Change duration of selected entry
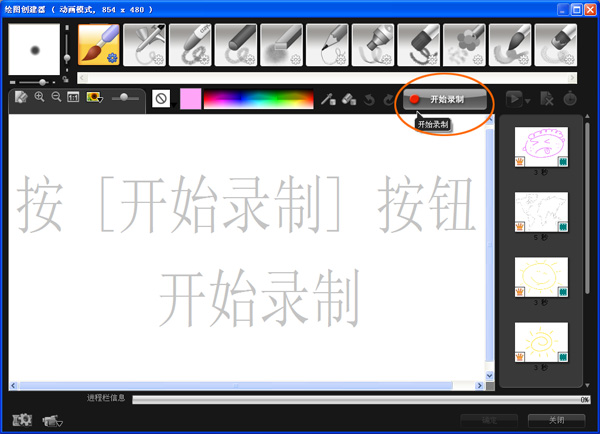The image size is (600, 434). [570, 99]
